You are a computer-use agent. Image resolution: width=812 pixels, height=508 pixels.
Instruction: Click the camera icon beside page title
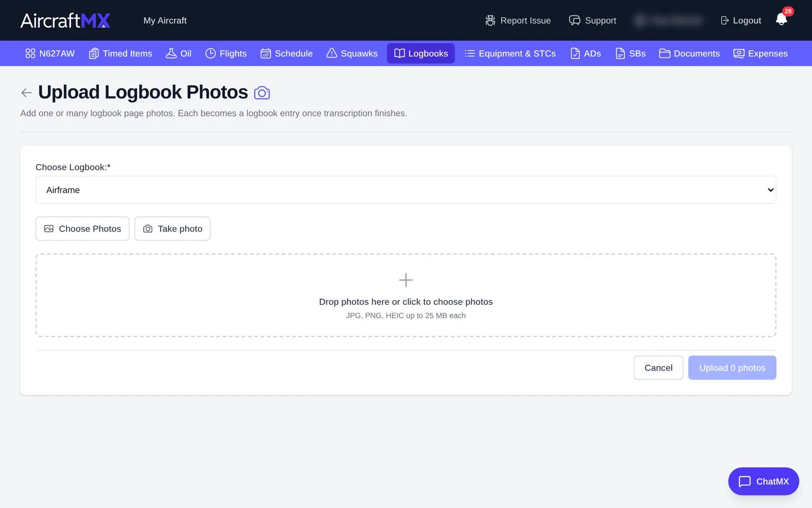[x=262, y=93]
